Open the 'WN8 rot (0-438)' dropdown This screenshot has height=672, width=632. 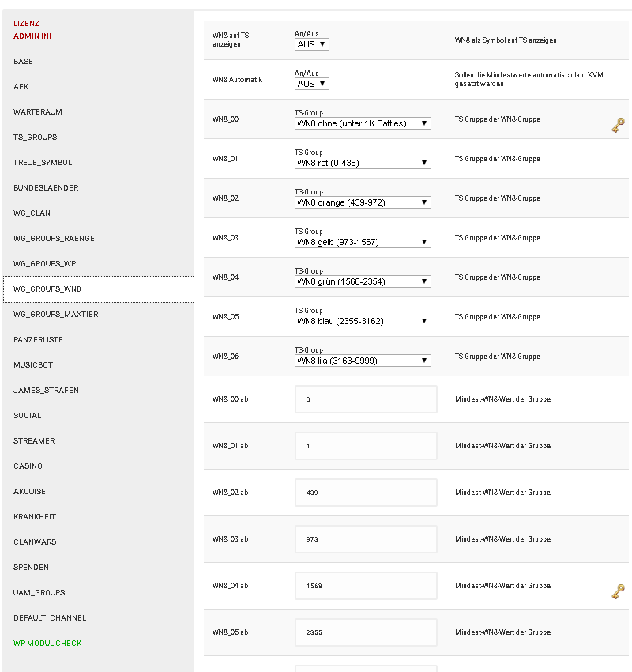363,163
